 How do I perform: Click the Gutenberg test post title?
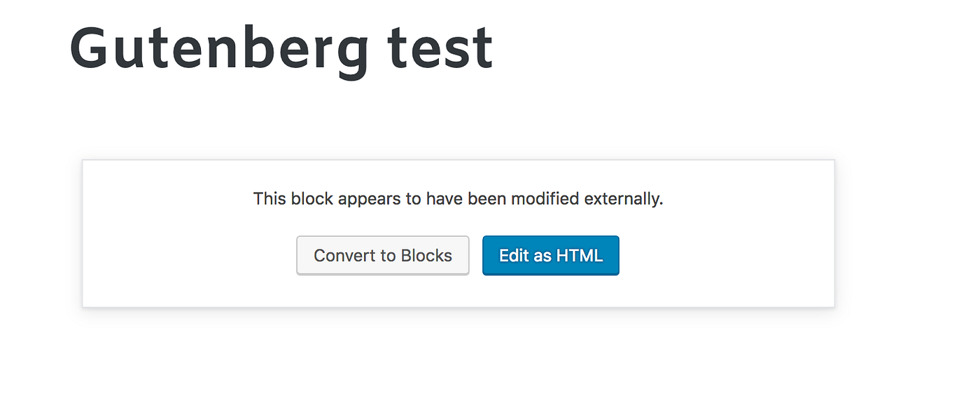click(281, 49)
